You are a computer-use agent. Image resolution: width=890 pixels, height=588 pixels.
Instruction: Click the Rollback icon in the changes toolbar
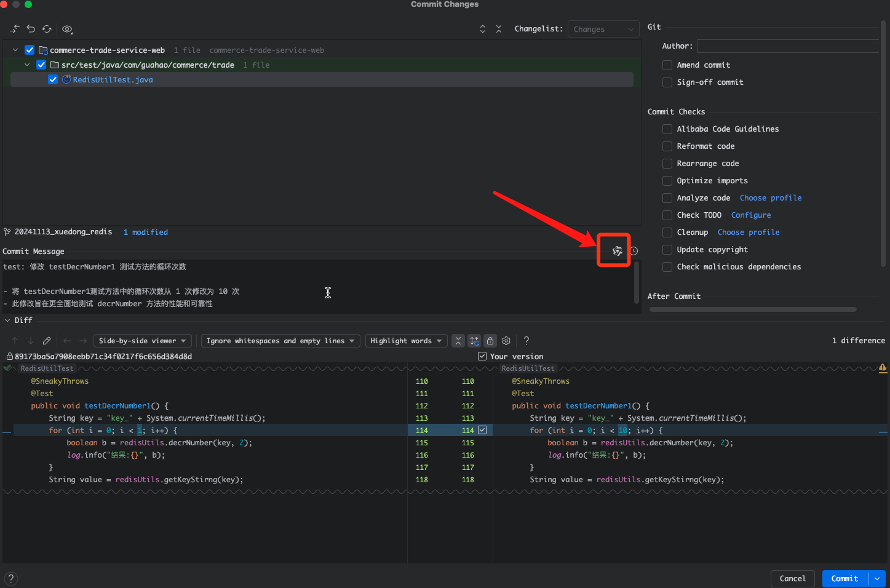[x=31, y=29]
